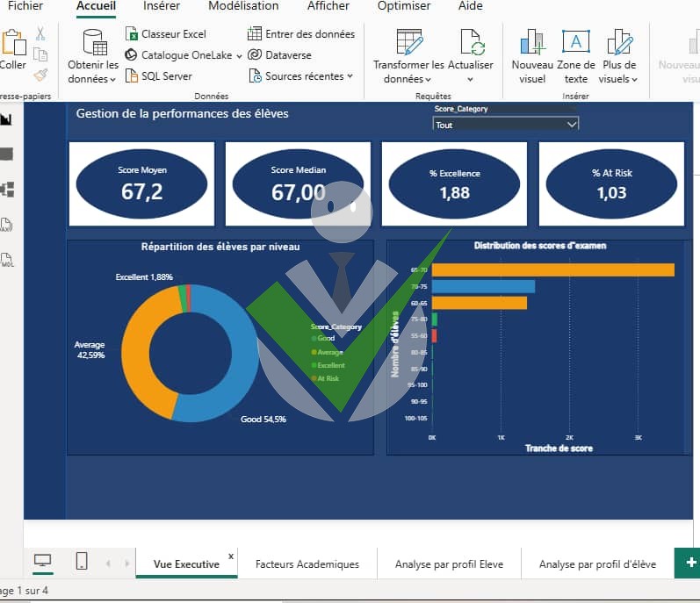The width and height of the screenshot is (700, 603).
Task: Click the Coller paste icon
Action: [x=13, y=42]
